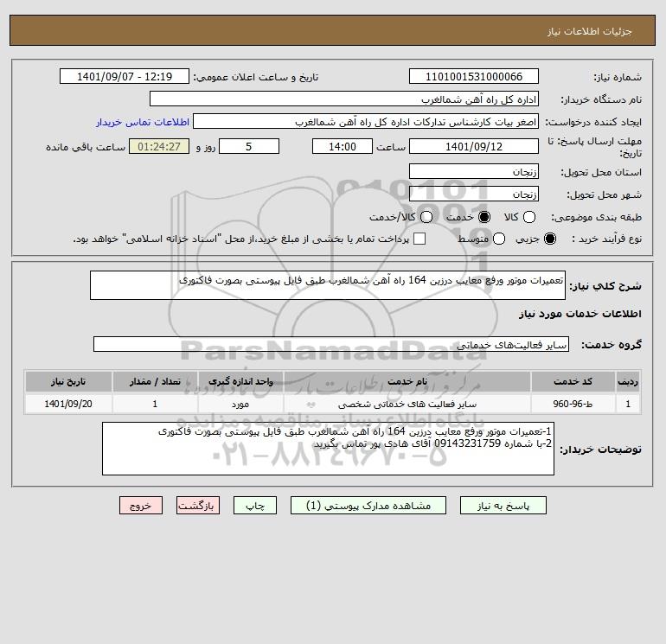Click the delivery city field زنجان

point(474,194)
